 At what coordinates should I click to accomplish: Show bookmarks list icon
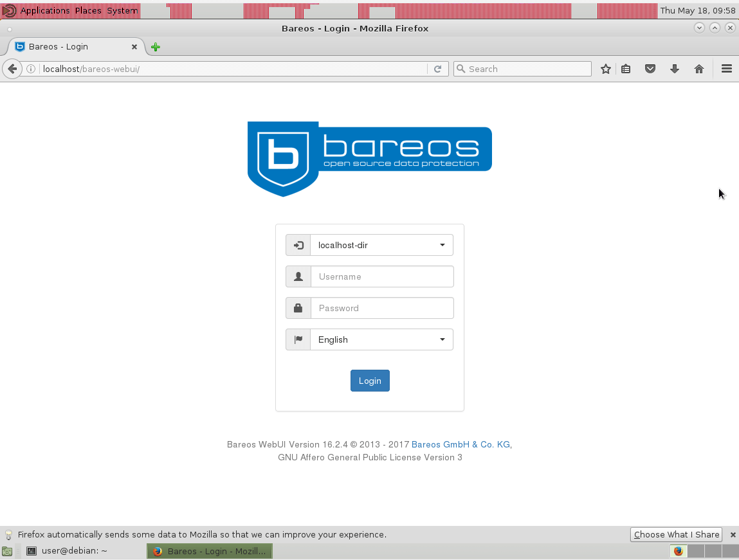tap(626, 69)
